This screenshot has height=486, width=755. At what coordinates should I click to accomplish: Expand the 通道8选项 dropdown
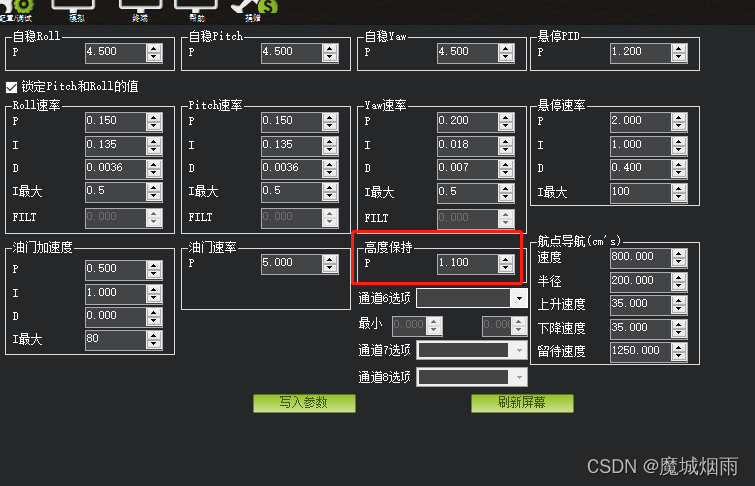coord(519,377)
